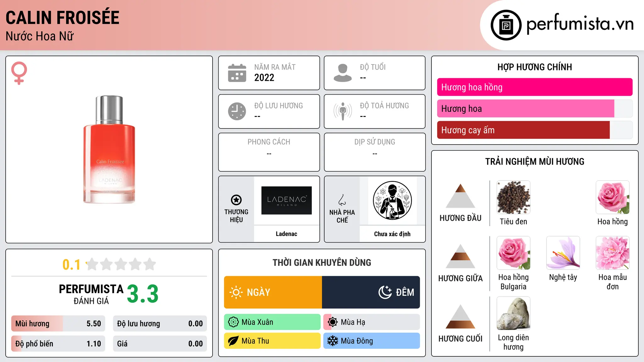644x362 pixels.
Task: Click the female gender symbol icon
Action: 19,73
